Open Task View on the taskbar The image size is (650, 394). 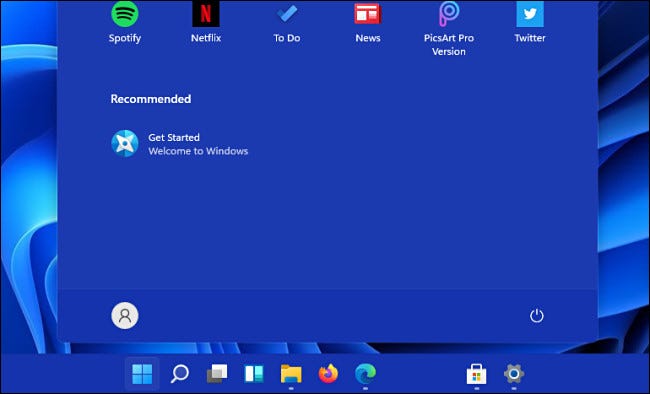click(217, 374)
